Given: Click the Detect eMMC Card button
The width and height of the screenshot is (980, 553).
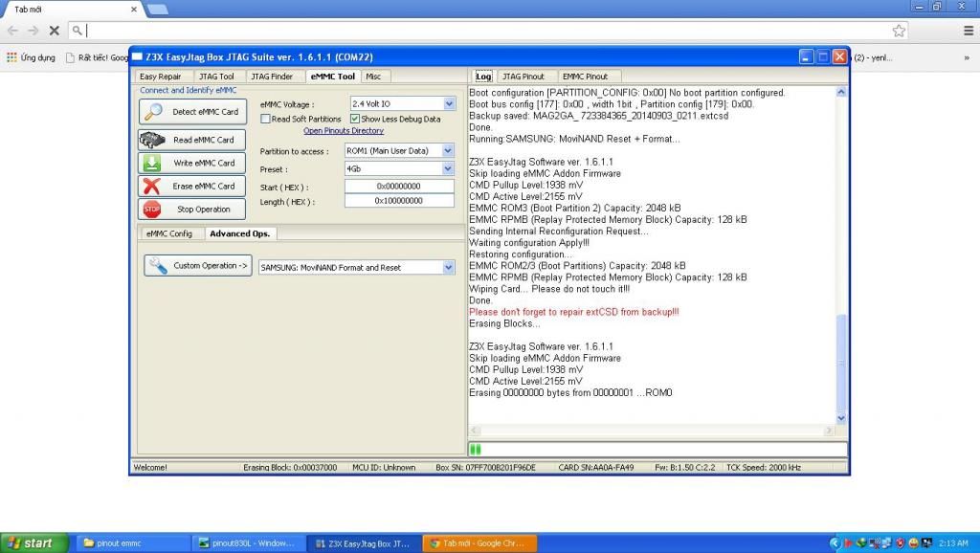Looking at the screenshot, I should coord(192,112).
